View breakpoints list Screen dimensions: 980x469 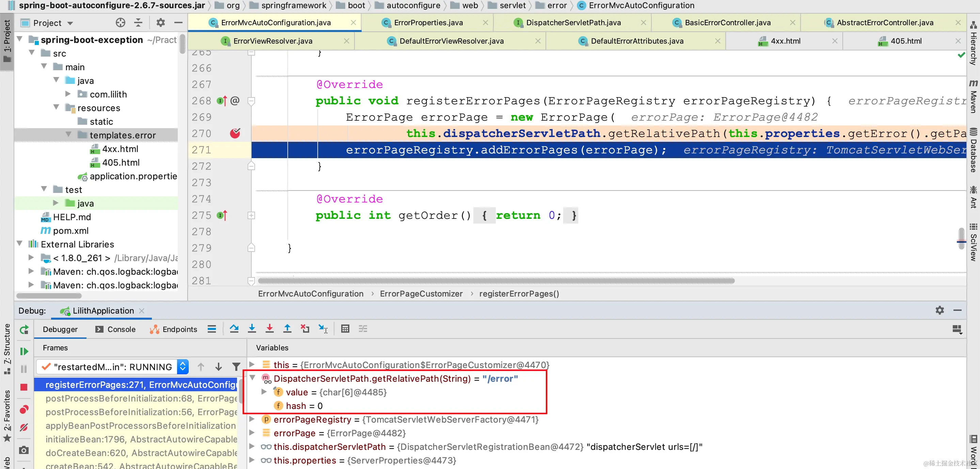[x=24, y=410]
